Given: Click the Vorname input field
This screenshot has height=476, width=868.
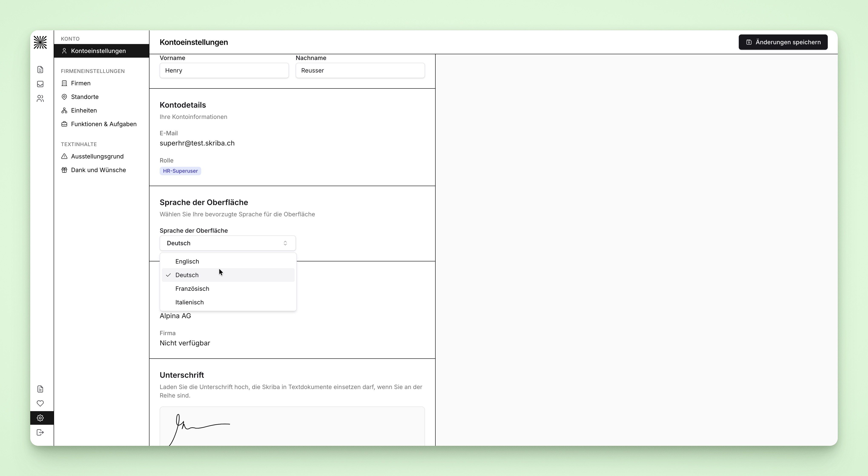Looking at the screenshot, I should click(x=224, y=70).
